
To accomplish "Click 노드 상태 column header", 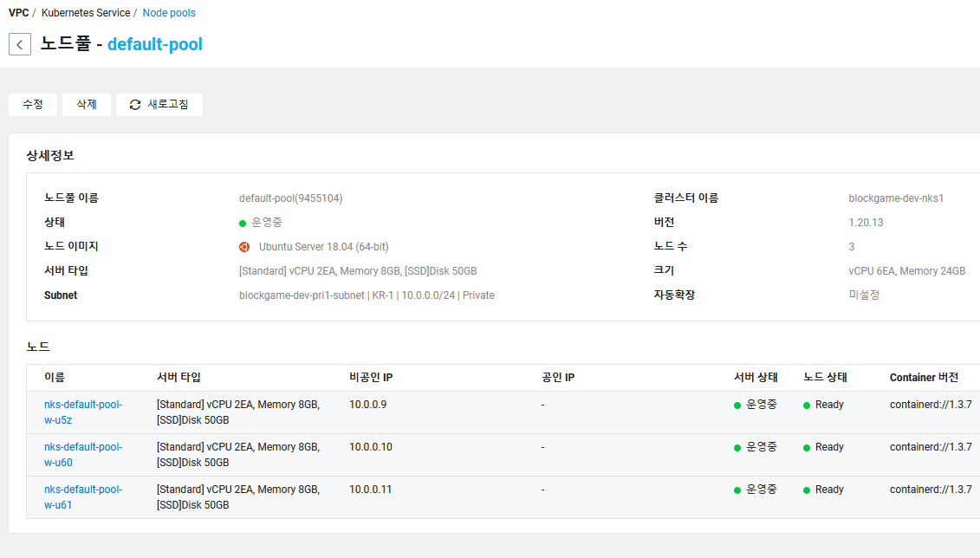I will tap(825, 378).
